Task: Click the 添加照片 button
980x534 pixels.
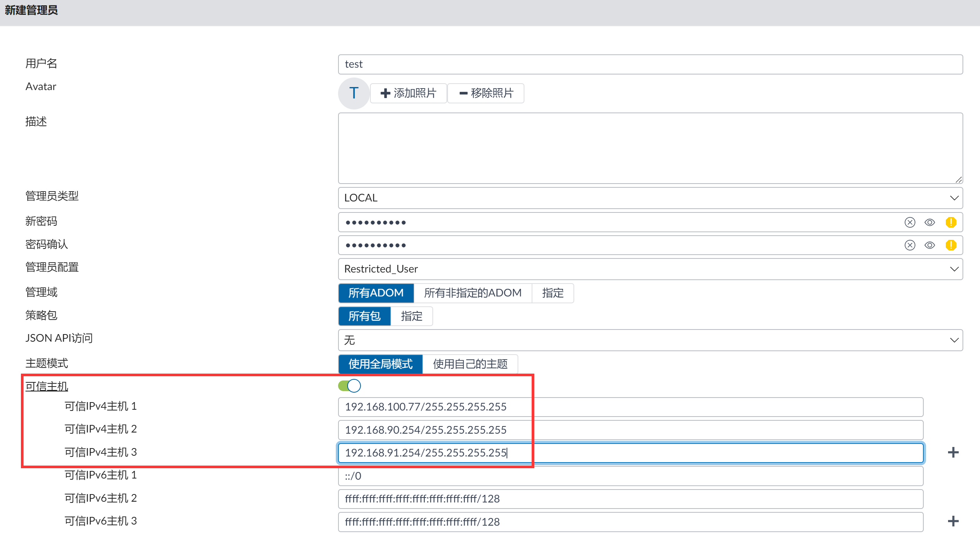Action: (408, 93)
